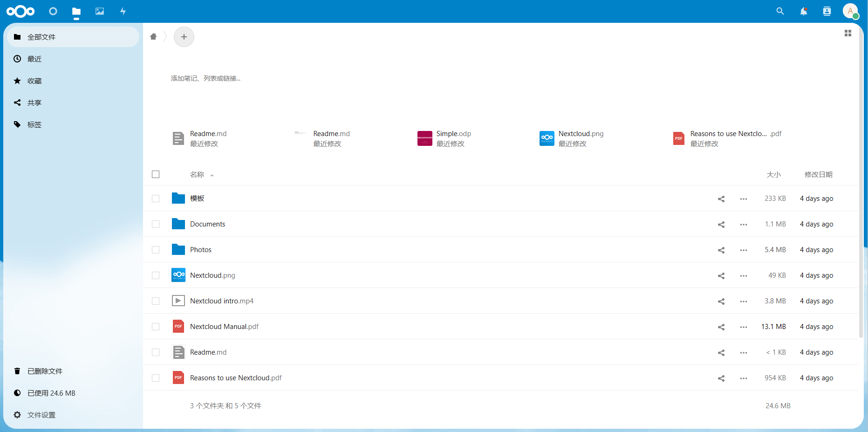Open the 收藏 favorites section
The width and height of the screenshot is (868, 432).
pyautogui.click(x=34, y=81)
